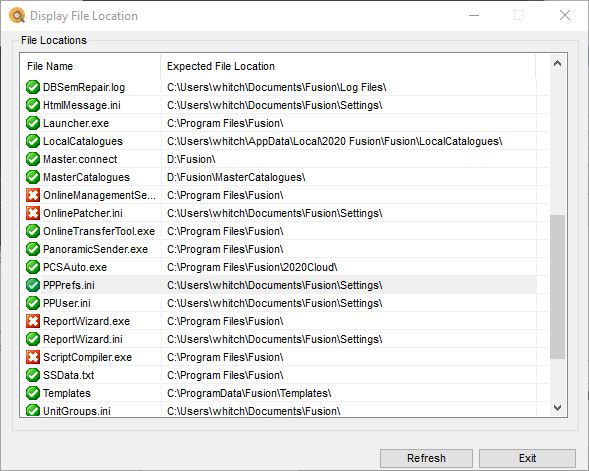Click the Program Files path for SSData.txt
The image size is (589, 471).
[225, 376]
